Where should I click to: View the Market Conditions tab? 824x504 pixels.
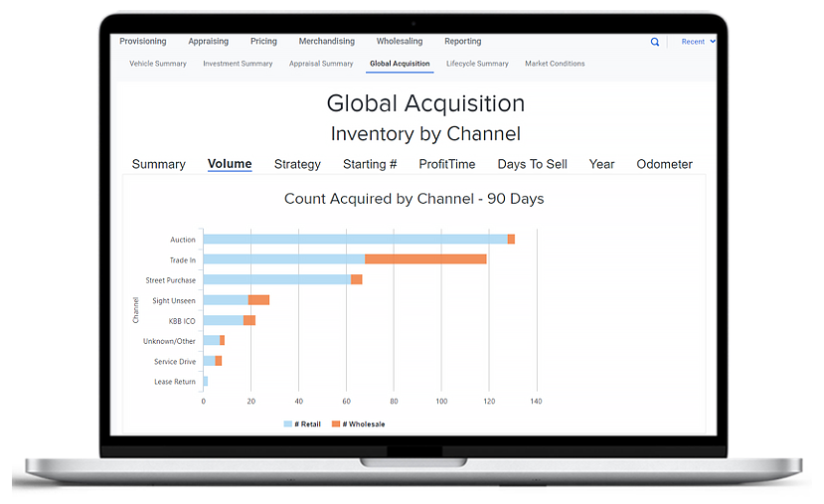click(555, 64)
